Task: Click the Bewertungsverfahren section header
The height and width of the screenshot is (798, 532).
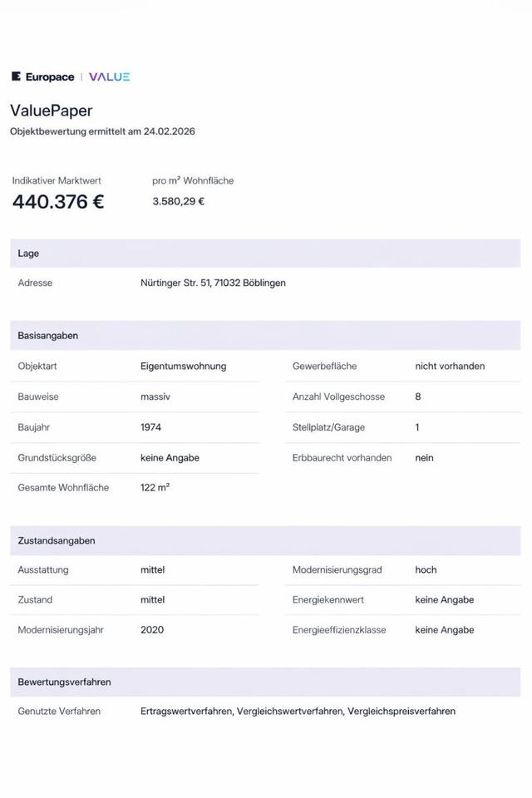Action: [64, 682]
